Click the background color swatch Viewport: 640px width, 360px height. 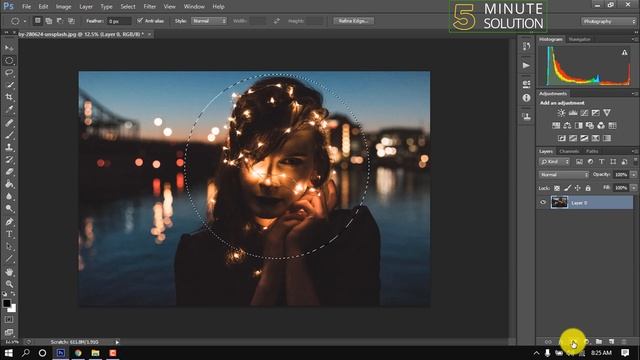(13, 309)
